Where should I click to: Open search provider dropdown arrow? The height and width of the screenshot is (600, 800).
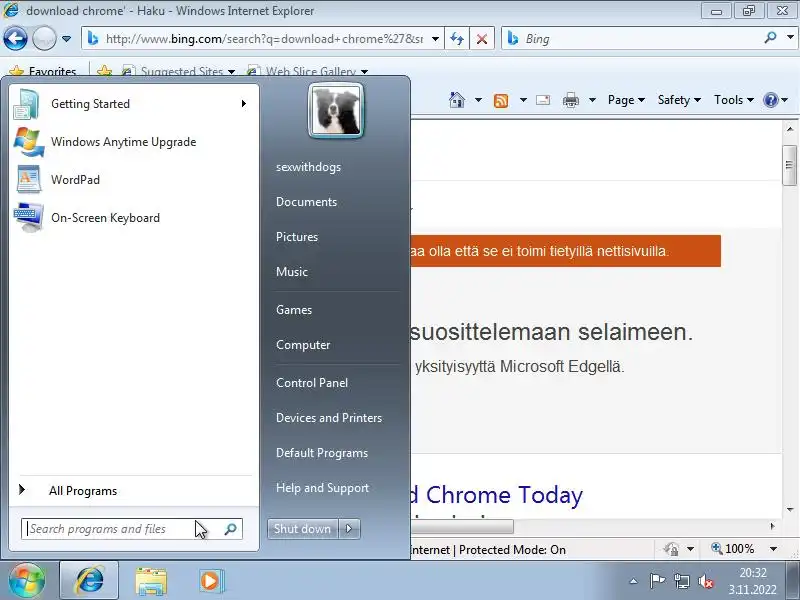[790, 37]
